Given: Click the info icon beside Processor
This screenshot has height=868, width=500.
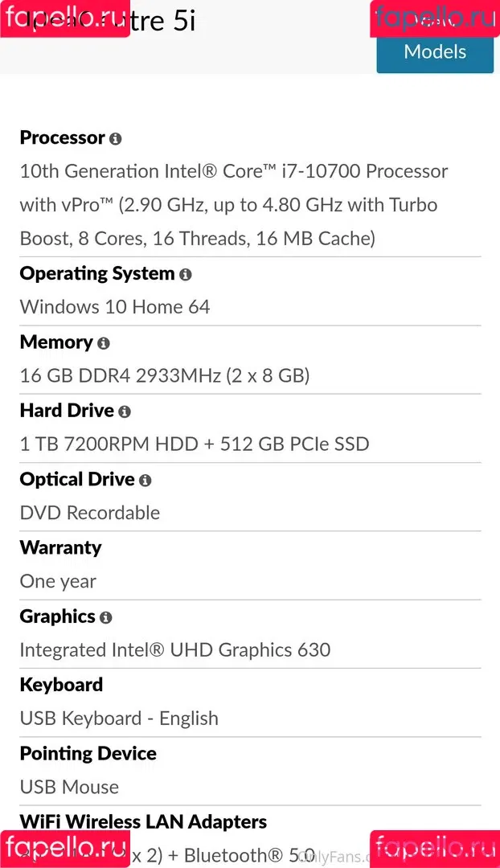Looking at the screenshot, I should coord(115,139).
